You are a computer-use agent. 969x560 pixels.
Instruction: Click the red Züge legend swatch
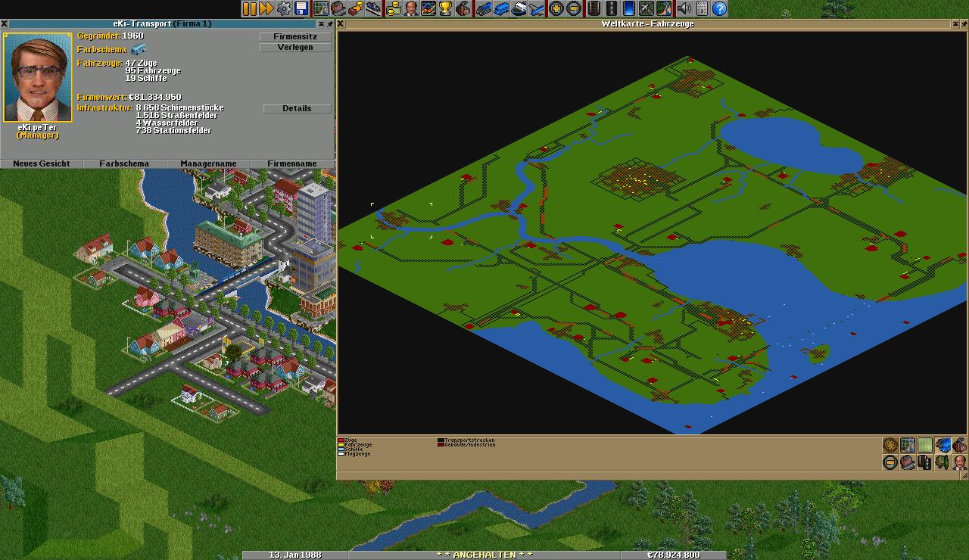click(x=341, y=440)
